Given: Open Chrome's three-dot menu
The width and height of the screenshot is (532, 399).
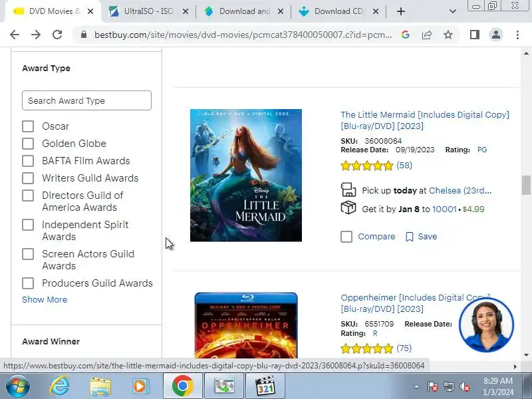Looking at the screenshot, I should 517,35.
